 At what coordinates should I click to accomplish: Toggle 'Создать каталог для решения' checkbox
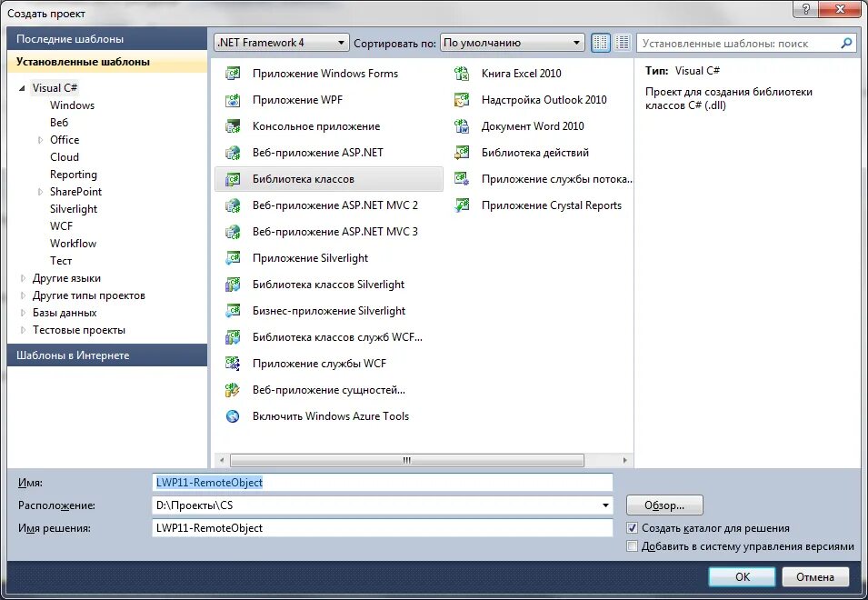[x=632, y=528]
